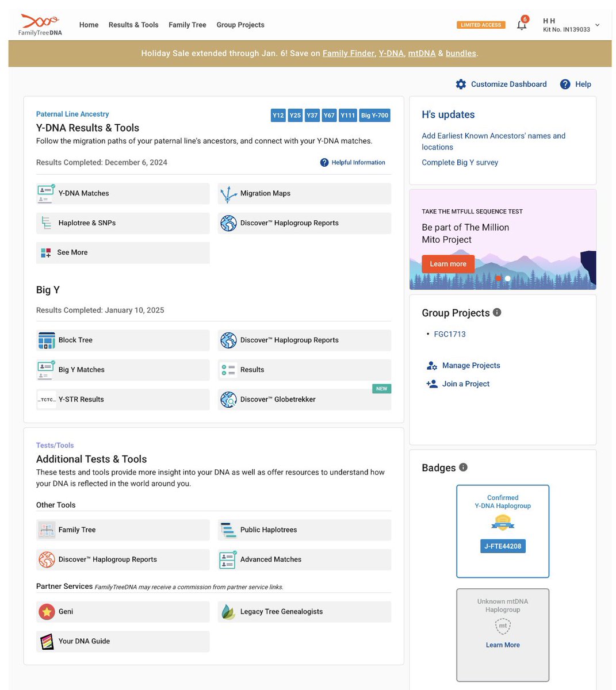Select the second carousel dot indicator
The width and height of the screenshot is (616, 690).
(x=508, y=278)
